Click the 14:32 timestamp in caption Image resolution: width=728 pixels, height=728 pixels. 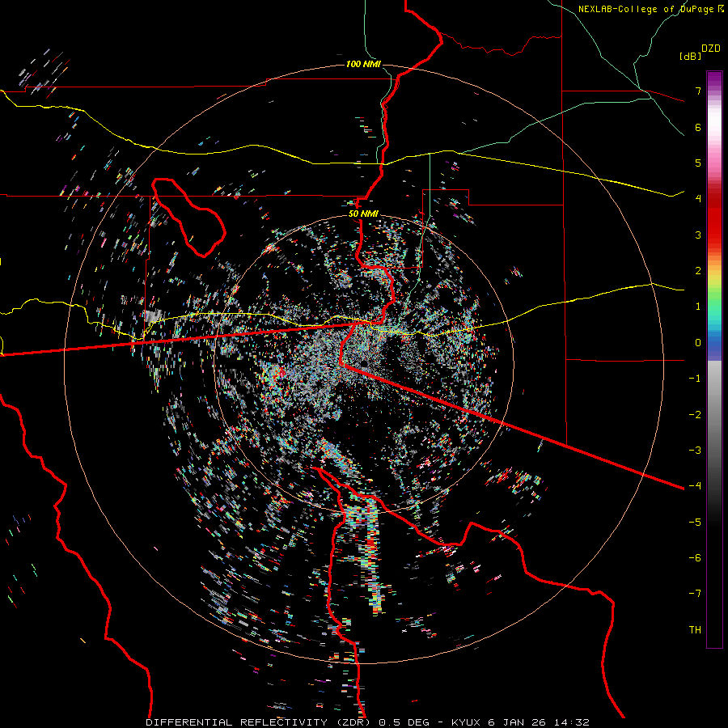point(570,722)
